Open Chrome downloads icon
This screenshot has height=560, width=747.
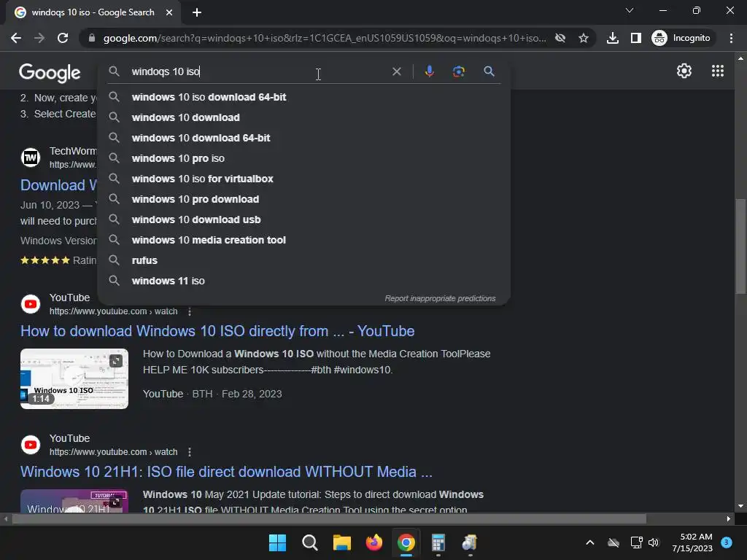pyautogui.click(x=613, y=38)
